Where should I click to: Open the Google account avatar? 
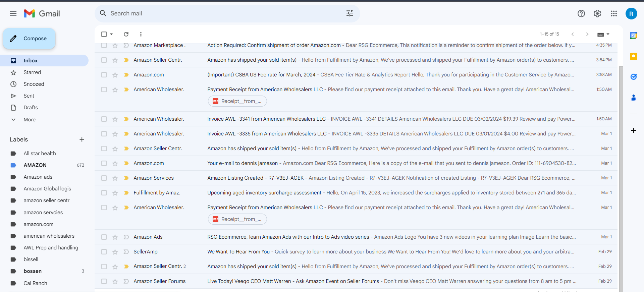click(631, 13)
